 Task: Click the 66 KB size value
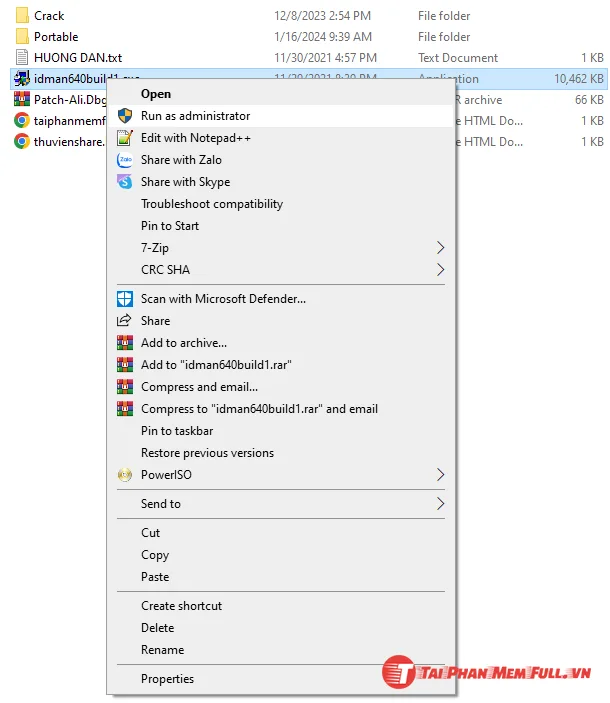click(589, 100)
